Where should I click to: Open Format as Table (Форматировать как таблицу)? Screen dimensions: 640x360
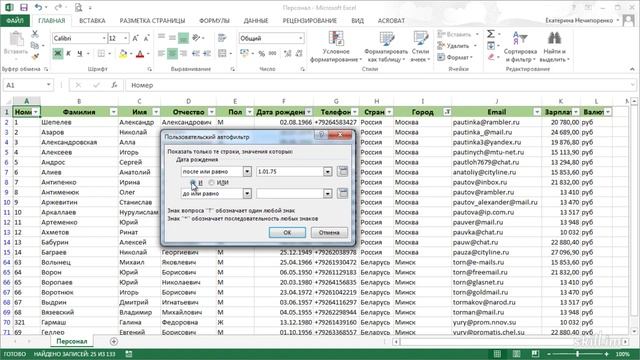(x=386, y=46)
